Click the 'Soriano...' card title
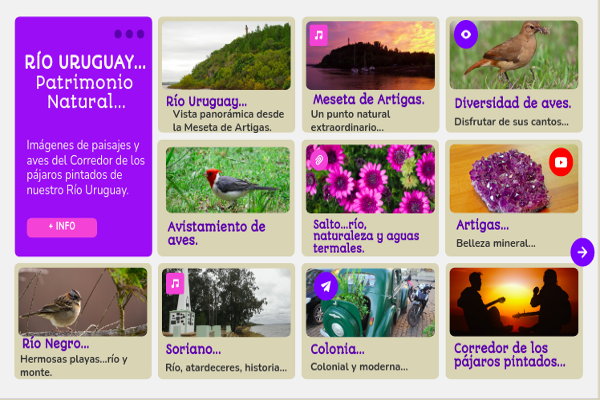600x400 pixels. pyautogui.click(x=193, y=349)
